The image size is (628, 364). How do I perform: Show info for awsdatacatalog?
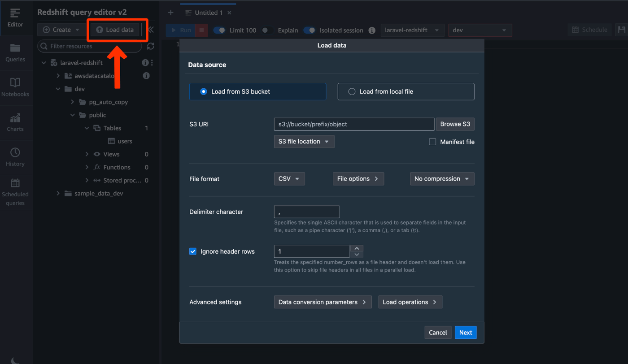tap(146, 76)
